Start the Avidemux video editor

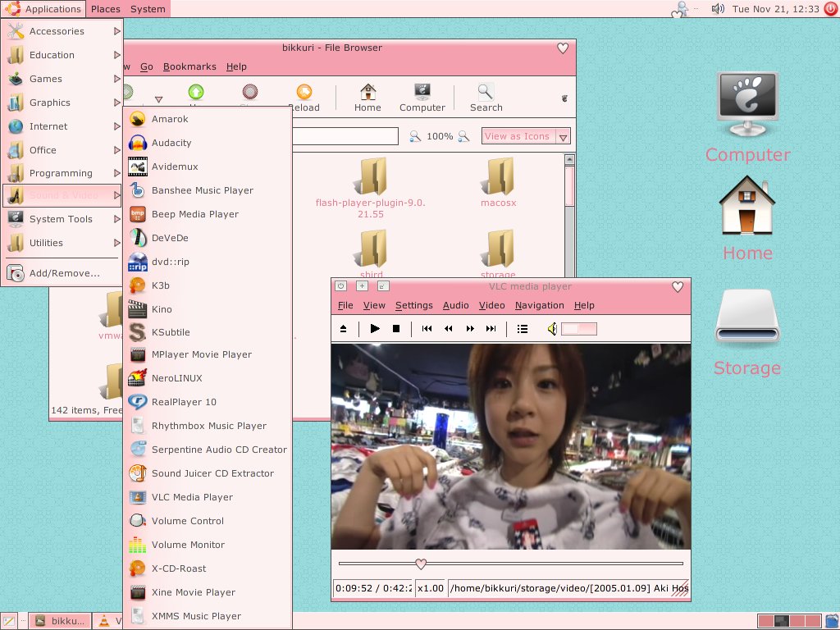point(208,167)
